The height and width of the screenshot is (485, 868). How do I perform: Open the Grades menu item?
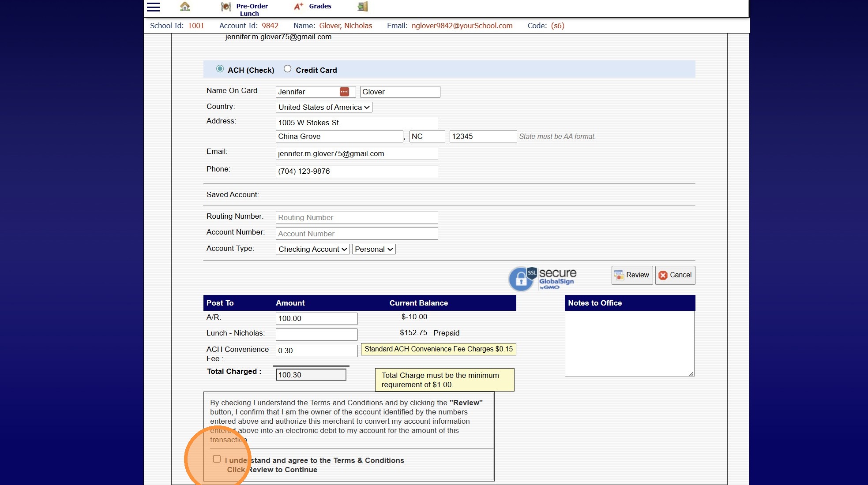coord(320,6)
